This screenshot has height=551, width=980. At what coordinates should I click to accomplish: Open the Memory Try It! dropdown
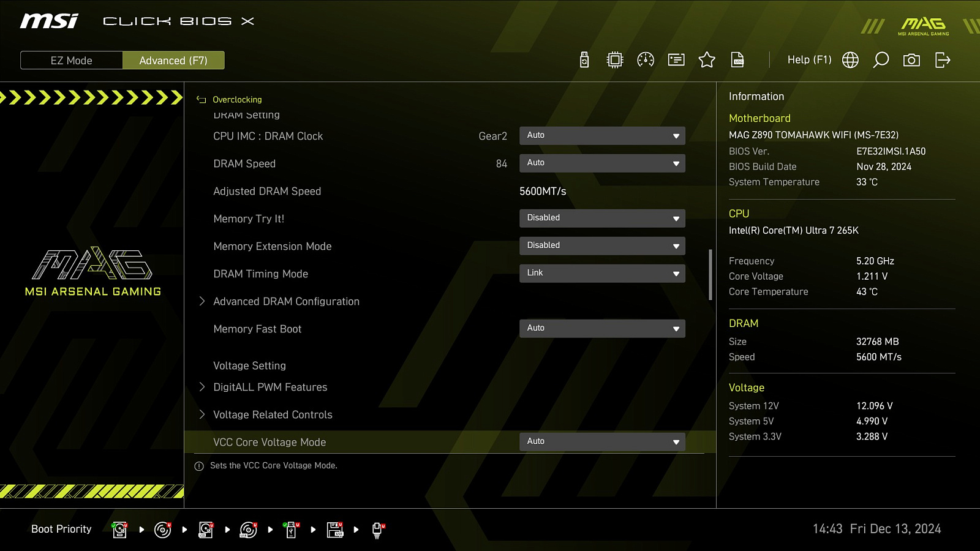(602, 219)
